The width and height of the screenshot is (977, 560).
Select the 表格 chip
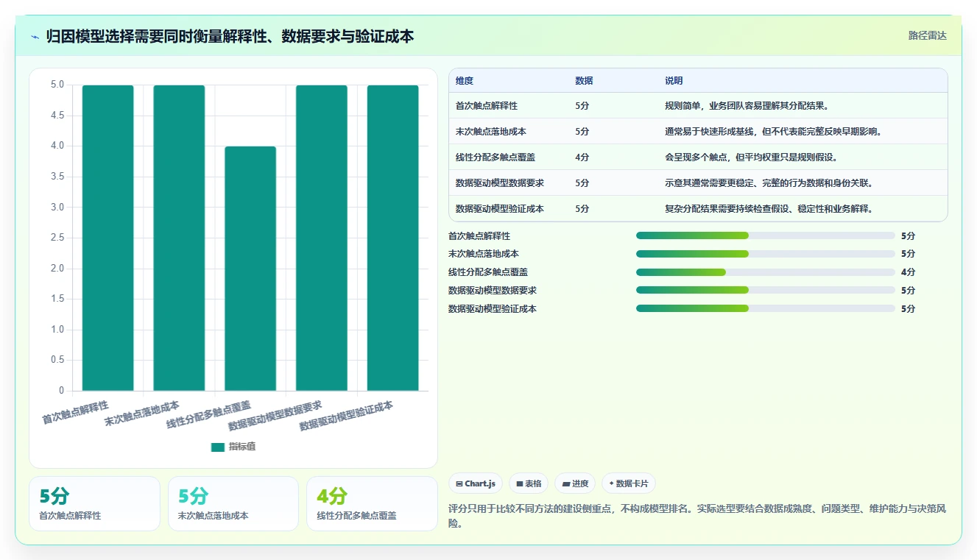click(x=529, y=483)
